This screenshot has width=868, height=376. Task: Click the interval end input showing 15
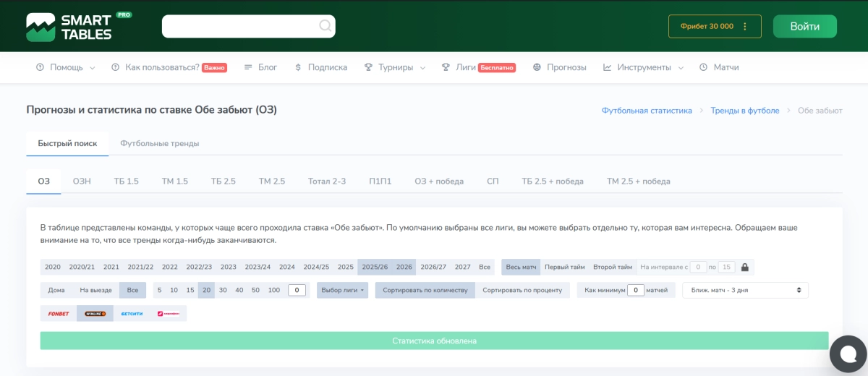(x=726, y=267)
